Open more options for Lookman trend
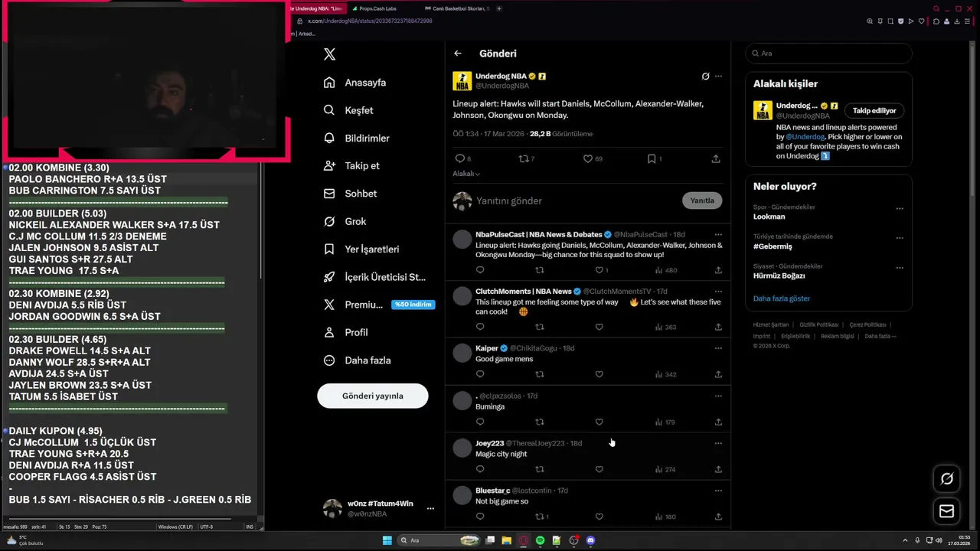The height and width of the screenshot is (551, 980). click(900, 208)
